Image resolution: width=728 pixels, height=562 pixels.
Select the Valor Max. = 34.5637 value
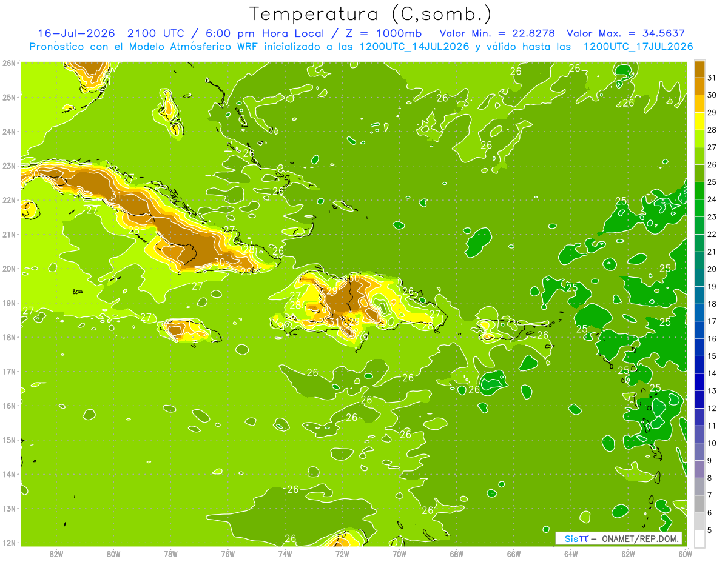point(626,33)
